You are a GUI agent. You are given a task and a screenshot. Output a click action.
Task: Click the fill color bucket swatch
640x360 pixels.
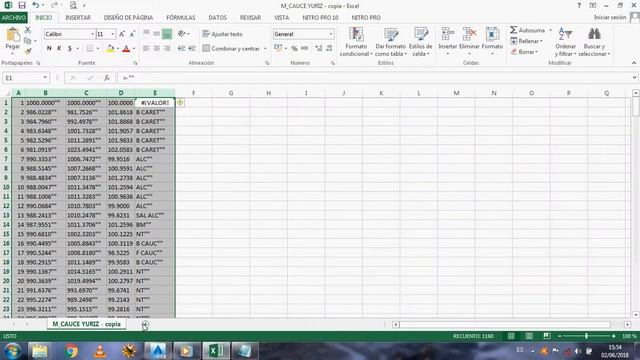click(x=110, y=49)
